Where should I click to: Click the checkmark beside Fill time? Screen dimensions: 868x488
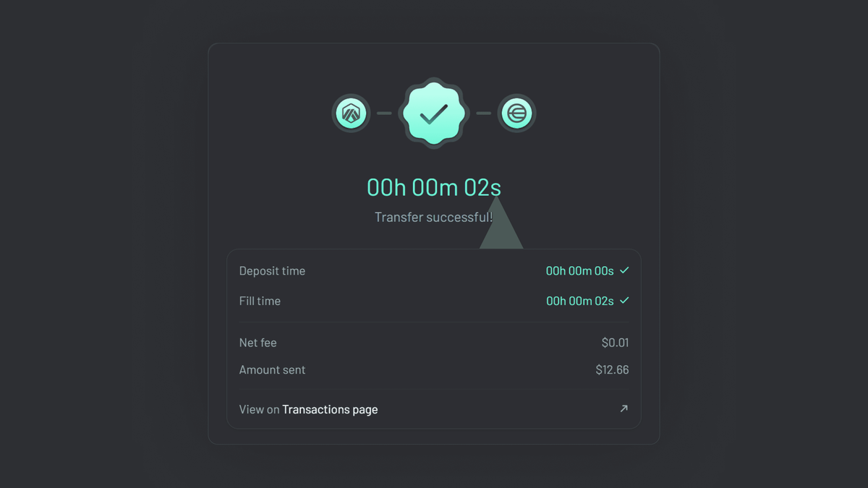[x=625, y=301]
